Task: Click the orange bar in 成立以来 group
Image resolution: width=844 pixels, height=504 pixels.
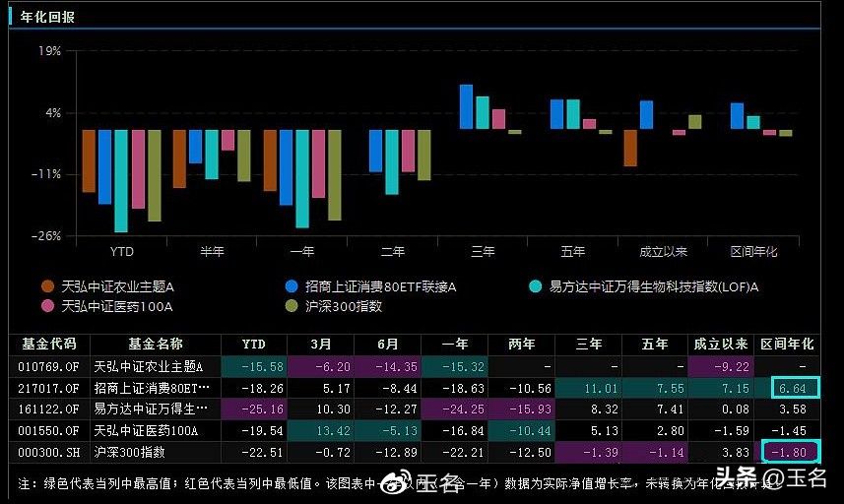Action: coord(630,148)
